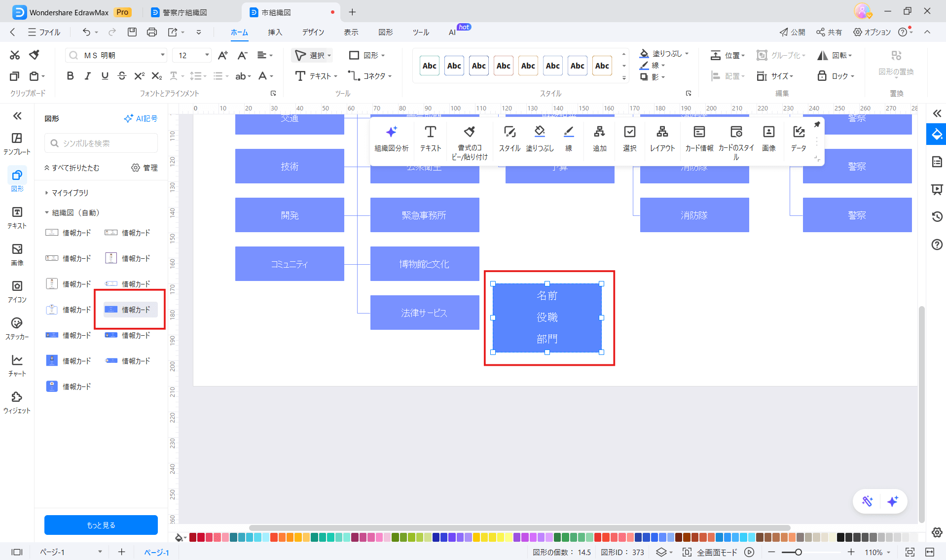Click the print icon

pyautogui.click(x=151, y=32)
